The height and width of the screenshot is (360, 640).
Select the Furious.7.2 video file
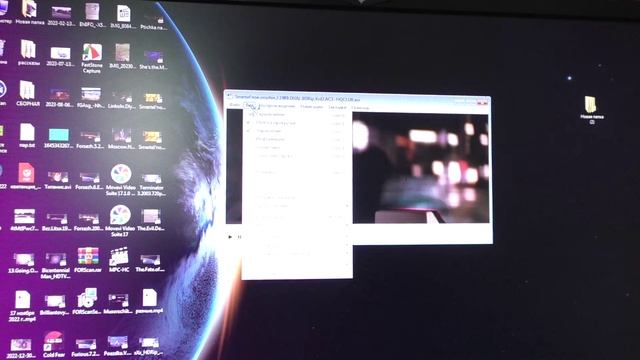coord(85,348)
